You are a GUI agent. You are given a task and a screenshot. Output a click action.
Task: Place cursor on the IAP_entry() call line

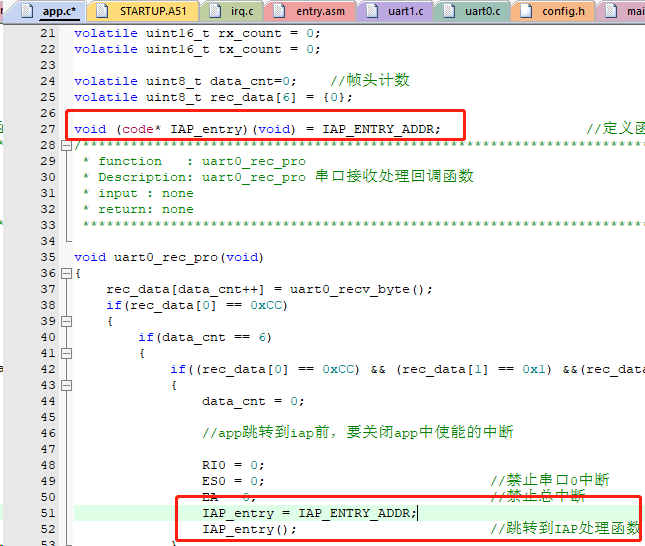pos(249,529)
